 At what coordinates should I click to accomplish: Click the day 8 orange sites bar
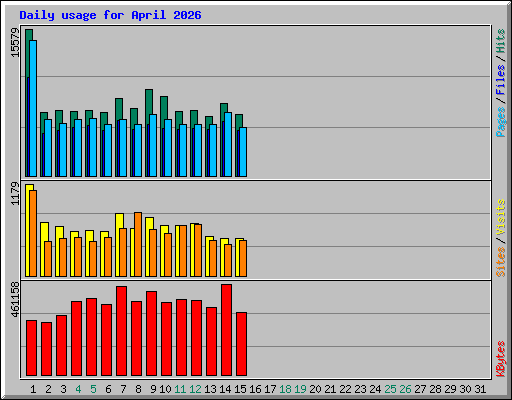click(x=138, y=244)
